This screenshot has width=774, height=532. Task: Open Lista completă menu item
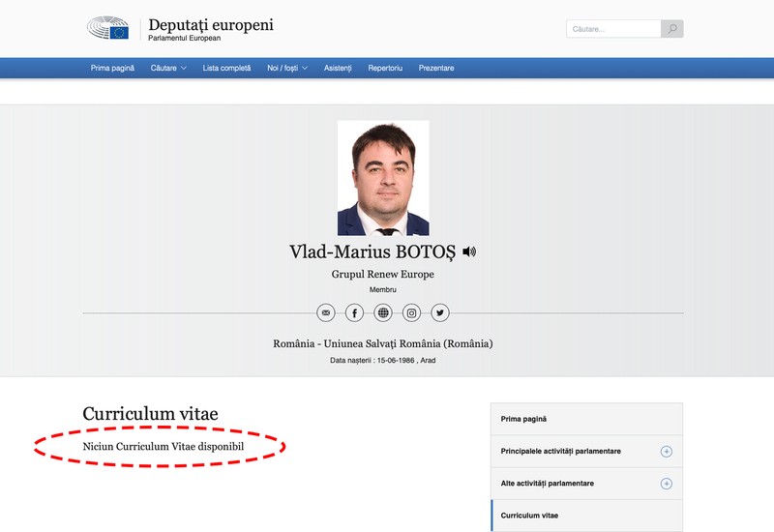[226, 68]
